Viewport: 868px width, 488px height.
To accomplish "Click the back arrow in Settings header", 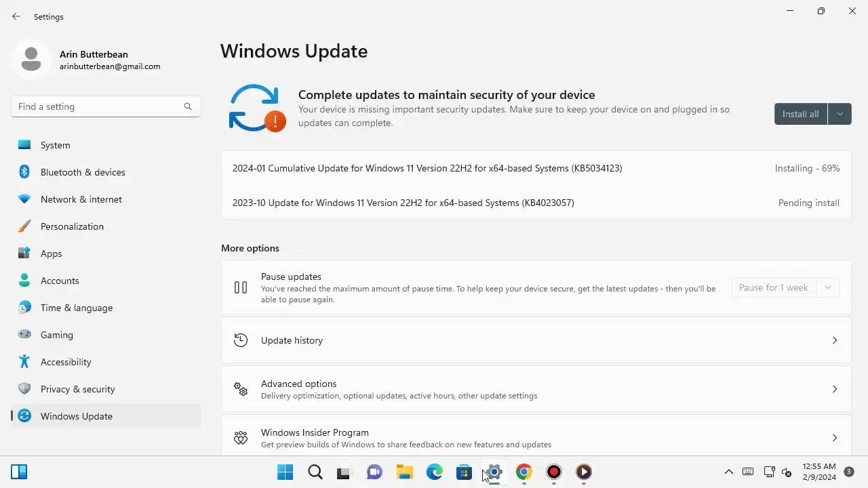I will point(16,16).
